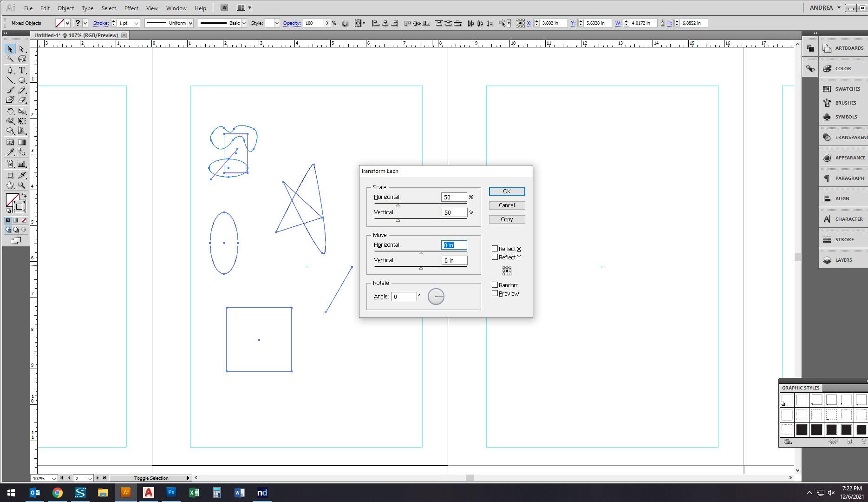Open the Object menu
This screenshot has width=868, height=502.
tap(65, 7)
